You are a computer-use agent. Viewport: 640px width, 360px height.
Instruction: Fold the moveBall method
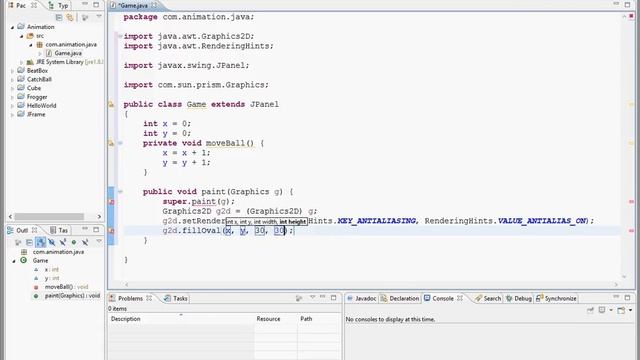pyautogui.click(x=120, y=143)
